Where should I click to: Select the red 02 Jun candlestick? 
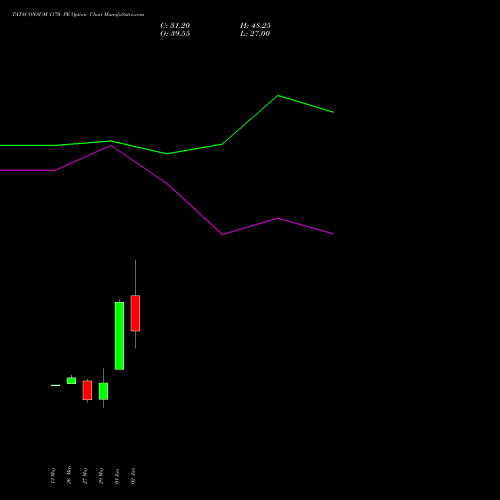[135, 313]
